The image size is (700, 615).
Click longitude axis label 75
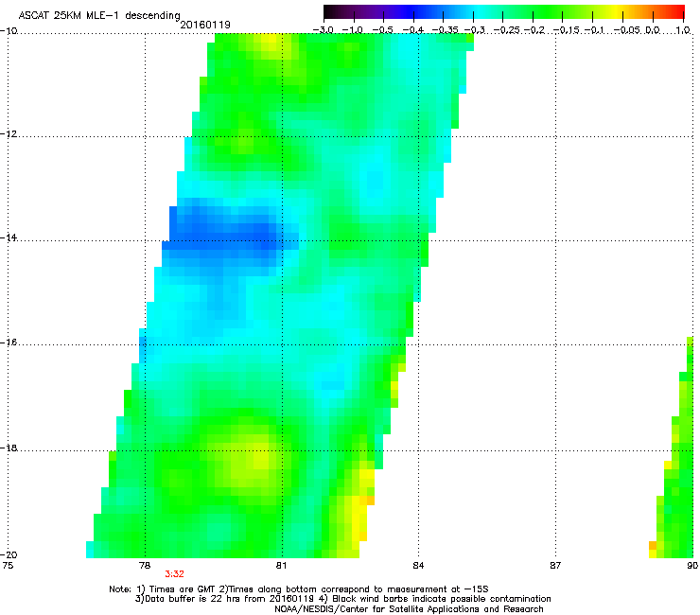tap(8, 566)
